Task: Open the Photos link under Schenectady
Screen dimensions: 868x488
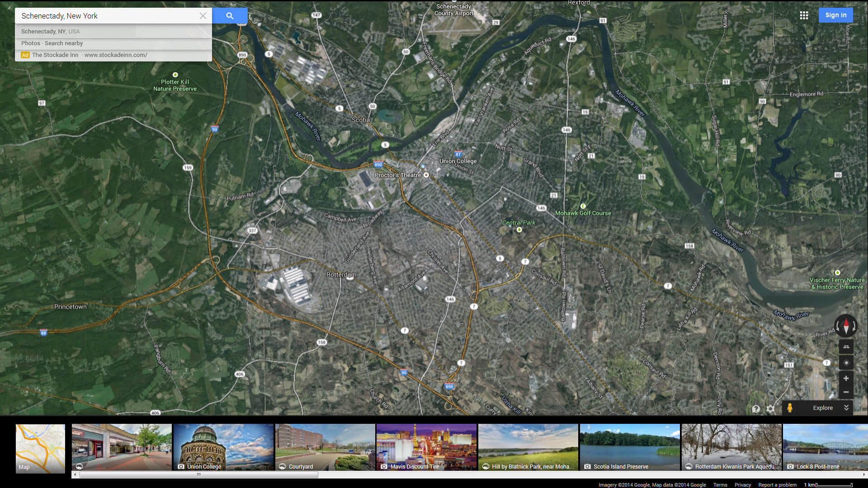Action: click(30, 43)
